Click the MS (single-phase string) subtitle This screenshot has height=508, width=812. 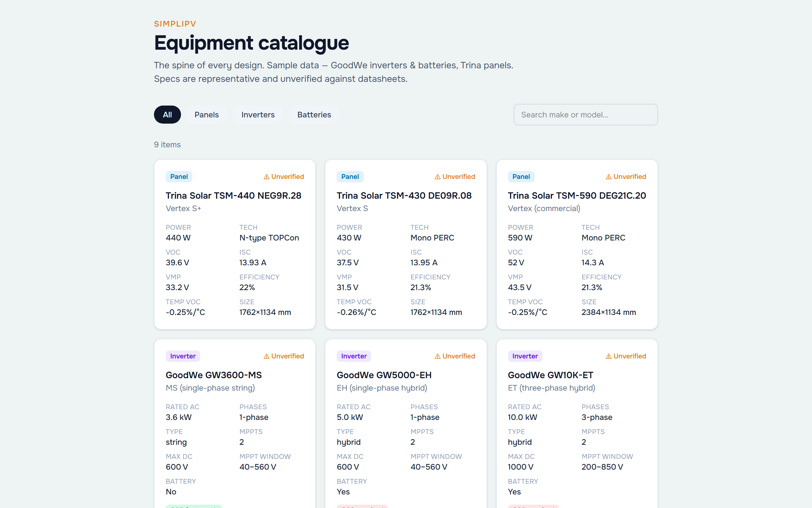[x=210, y=388]
